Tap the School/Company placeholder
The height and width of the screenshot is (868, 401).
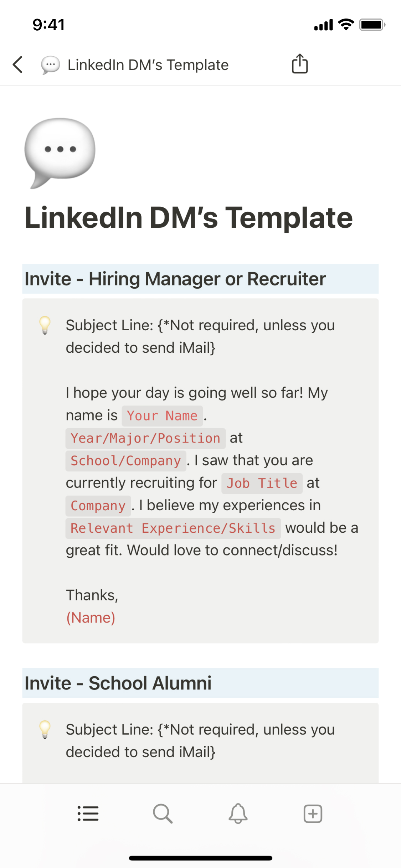125,461
